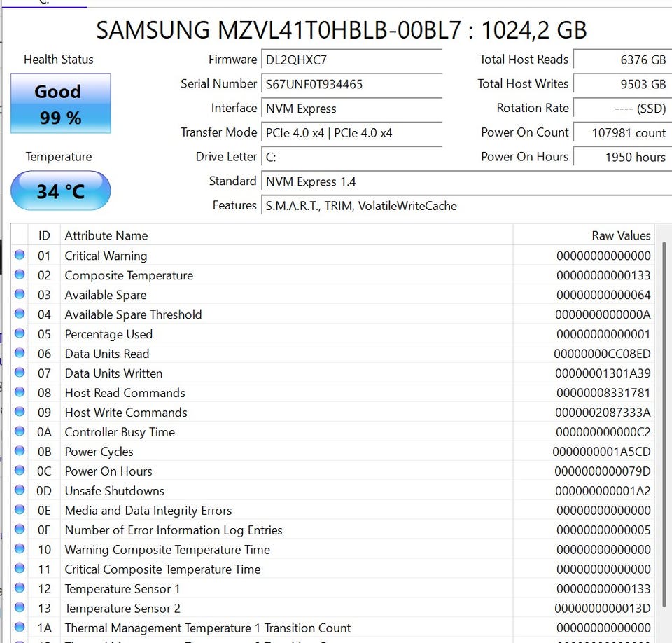
Task: Click the status dot for Composite Temperature
Action: pos(20,275)
